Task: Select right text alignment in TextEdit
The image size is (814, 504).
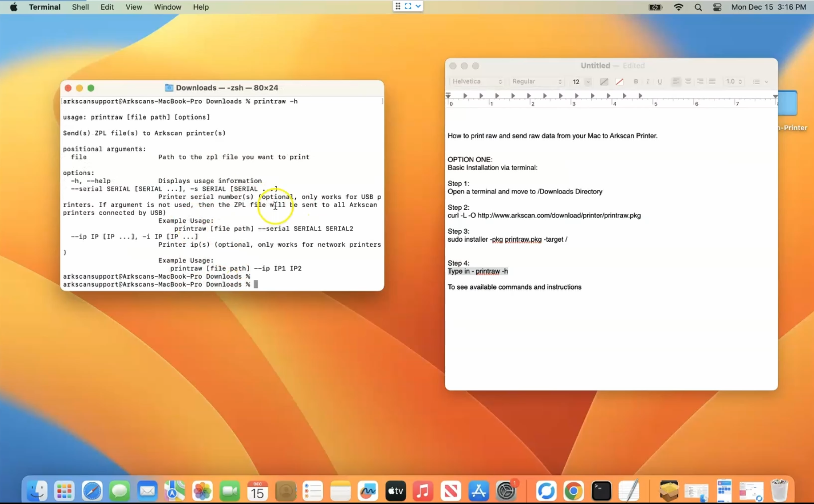Action: (x=700, y=81)
